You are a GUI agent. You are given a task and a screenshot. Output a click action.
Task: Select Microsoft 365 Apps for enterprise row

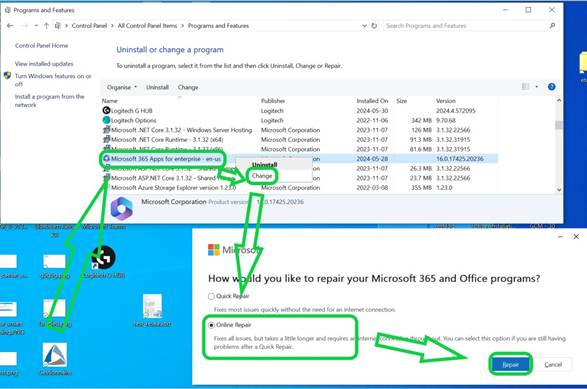click(x=299, y=159)
